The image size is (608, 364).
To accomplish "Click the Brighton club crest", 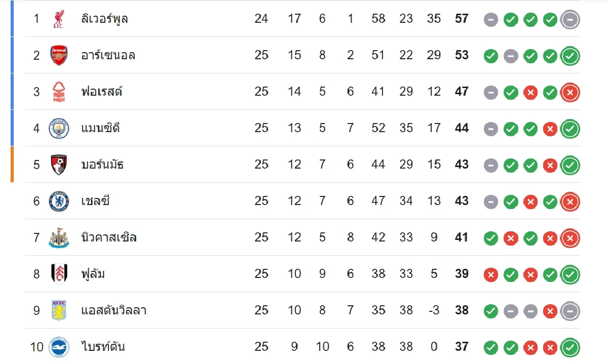I will click(58, 347).
